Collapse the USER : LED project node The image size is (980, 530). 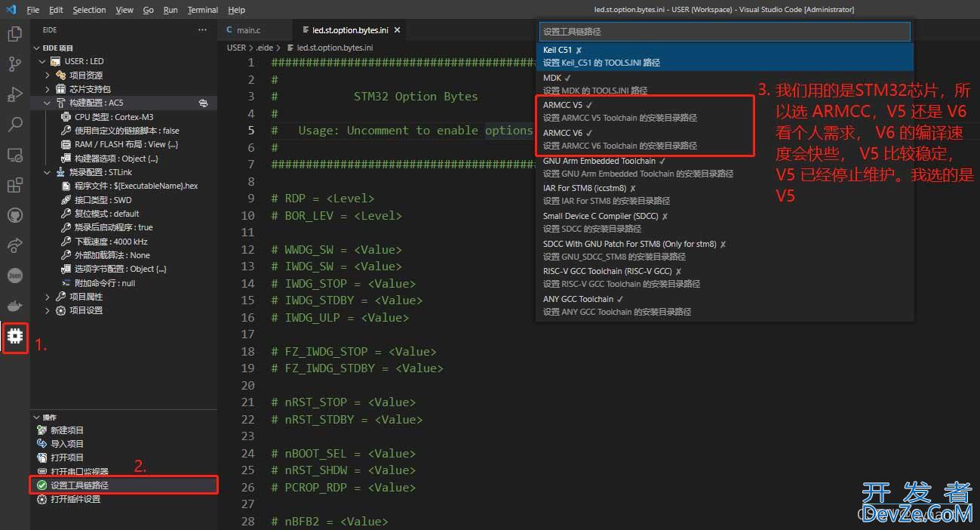(43, 61)
